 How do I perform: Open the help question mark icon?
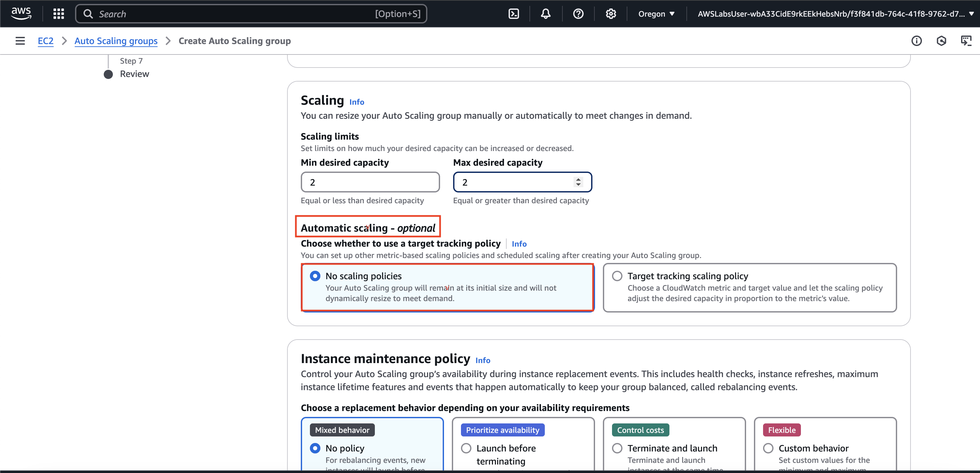point(578,14)
